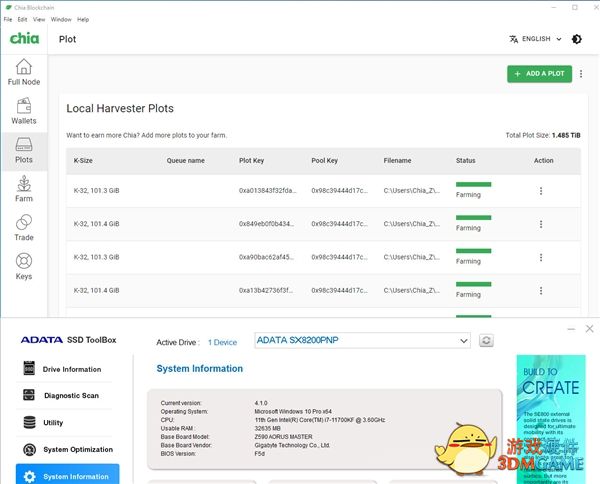
Task: Open the View menu in Chia
Action: 39,20
